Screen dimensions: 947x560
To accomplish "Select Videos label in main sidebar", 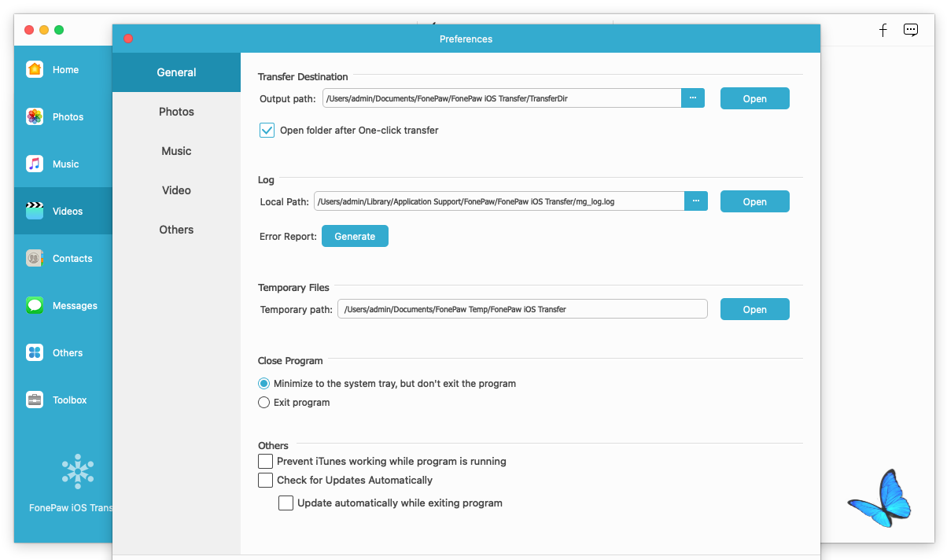I will (68, 211).
